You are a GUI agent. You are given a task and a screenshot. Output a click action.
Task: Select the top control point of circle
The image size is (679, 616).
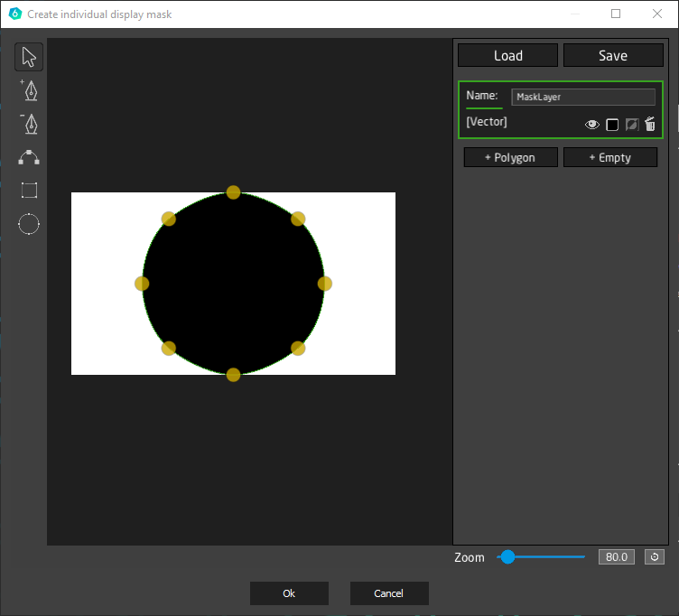click(233, 192)
